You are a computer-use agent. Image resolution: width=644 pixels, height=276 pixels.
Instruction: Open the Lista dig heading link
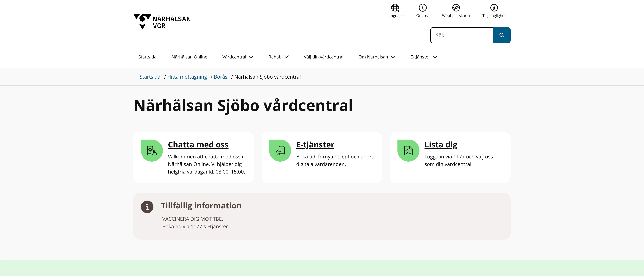[441, 145]
